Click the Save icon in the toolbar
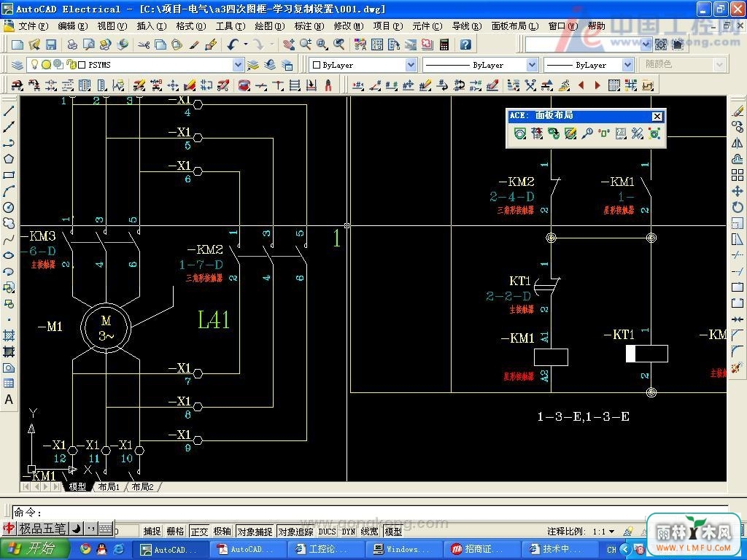 [50, 44]
